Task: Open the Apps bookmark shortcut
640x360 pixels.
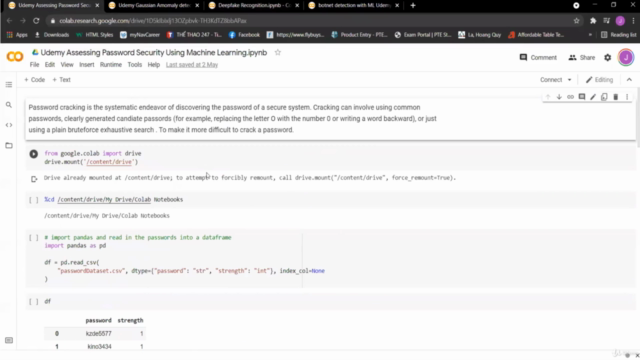Action: click(17, 35)
